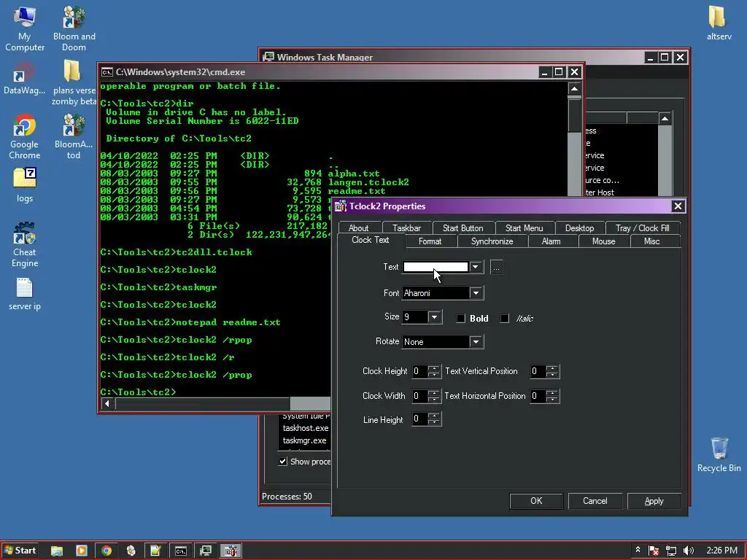
Task: Click the Start button on taskbar
Action: [x=20, y=551]
